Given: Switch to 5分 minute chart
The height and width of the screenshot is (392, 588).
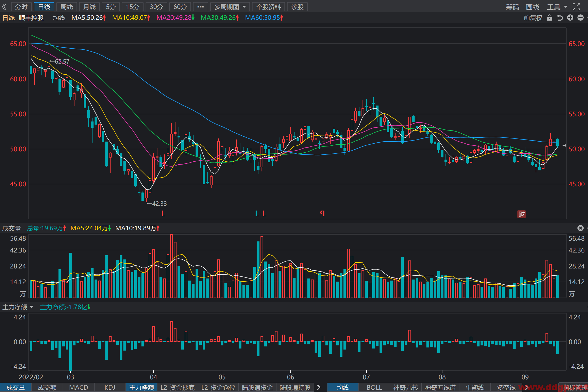Looking at the screenshot, I should coord(111,7).
